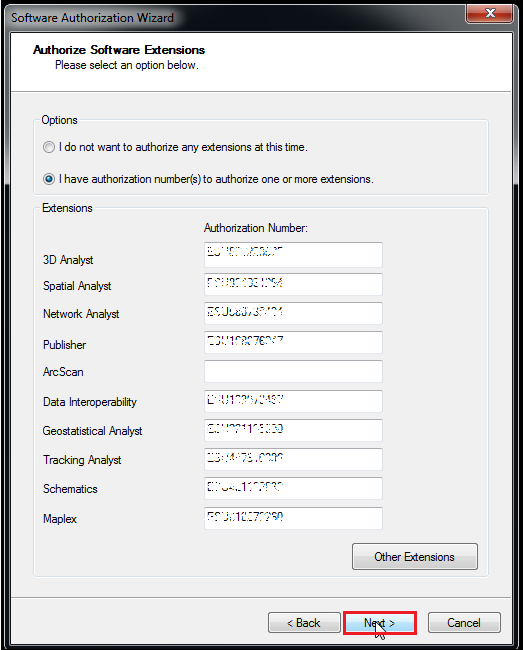Image resolution: width=523 pixels, height=650 pixels.
Task: Cancel the authorization wizard
Action: pos(464,623)
